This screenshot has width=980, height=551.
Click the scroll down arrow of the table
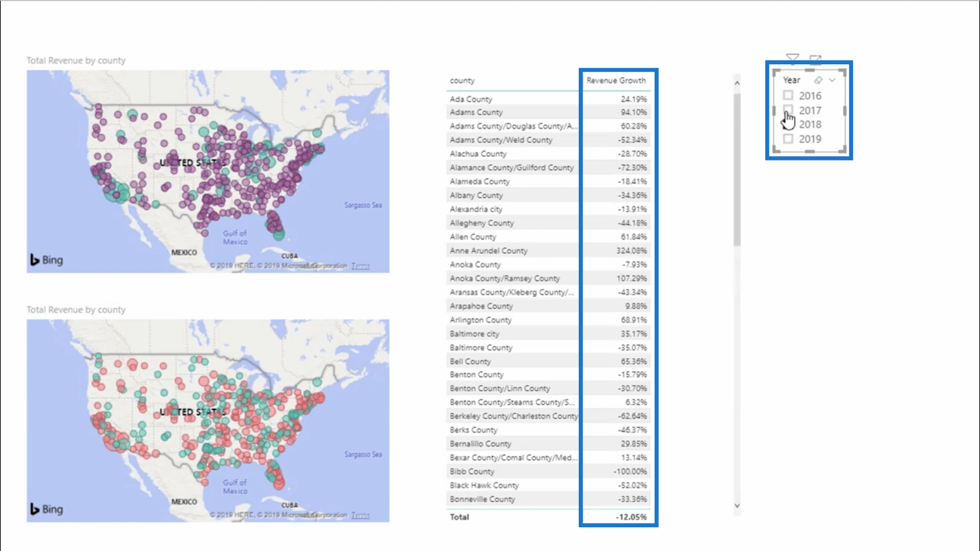tap(737, 506)
